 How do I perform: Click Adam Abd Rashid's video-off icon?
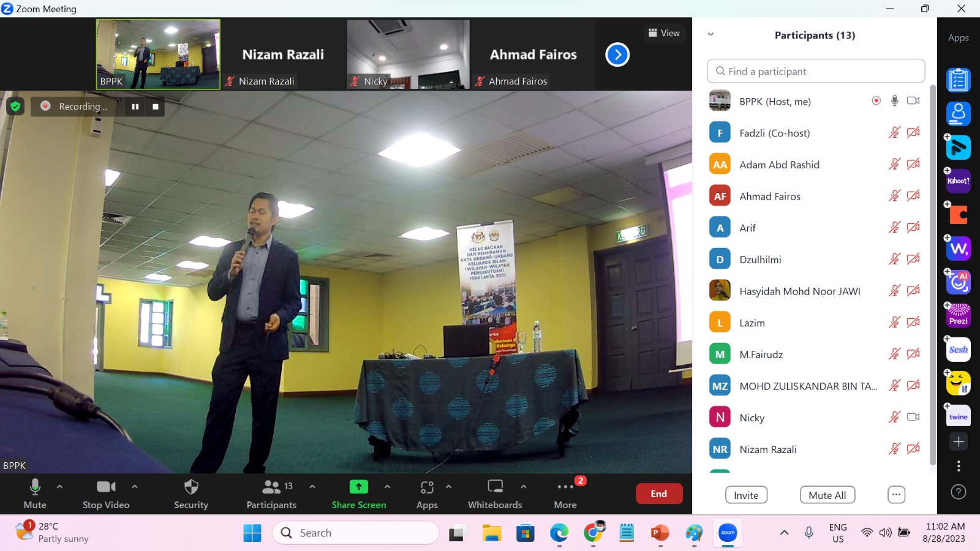pyautogui.click(x=913, y=164)
